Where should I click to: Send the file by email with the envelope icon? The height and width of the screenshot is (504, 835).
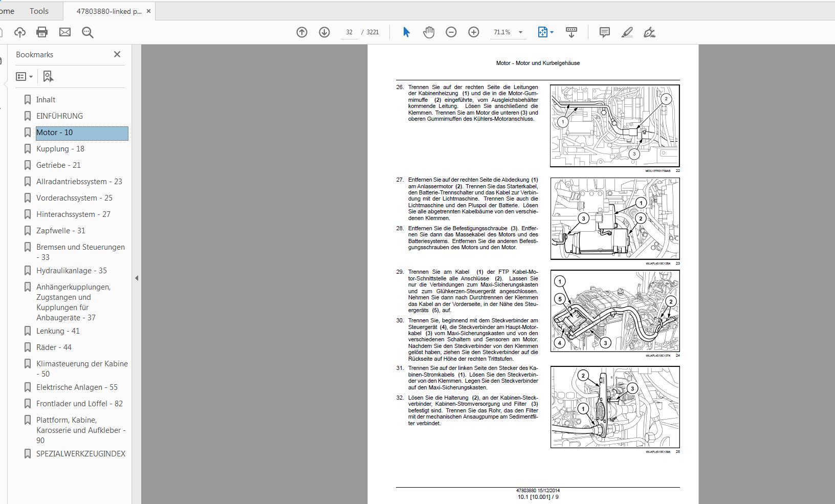(x=65, y=32)
